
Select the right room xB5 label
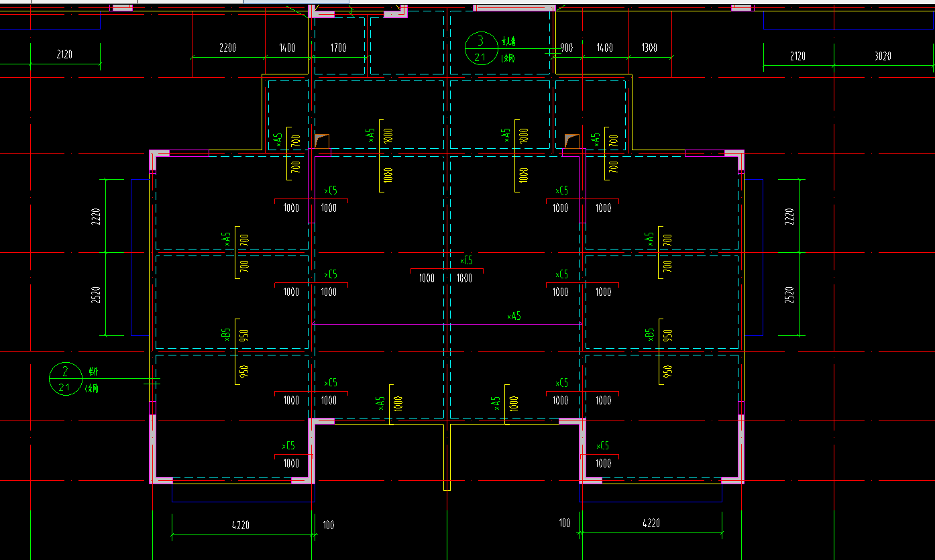point(649,334)
